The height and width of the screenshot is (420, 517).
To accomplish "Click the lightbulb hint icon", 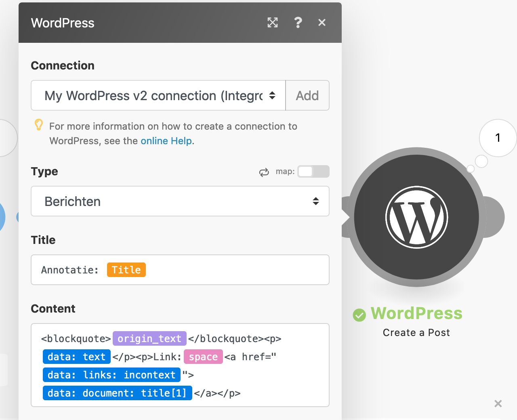I will pyautogui.click(x=39, y=125).
